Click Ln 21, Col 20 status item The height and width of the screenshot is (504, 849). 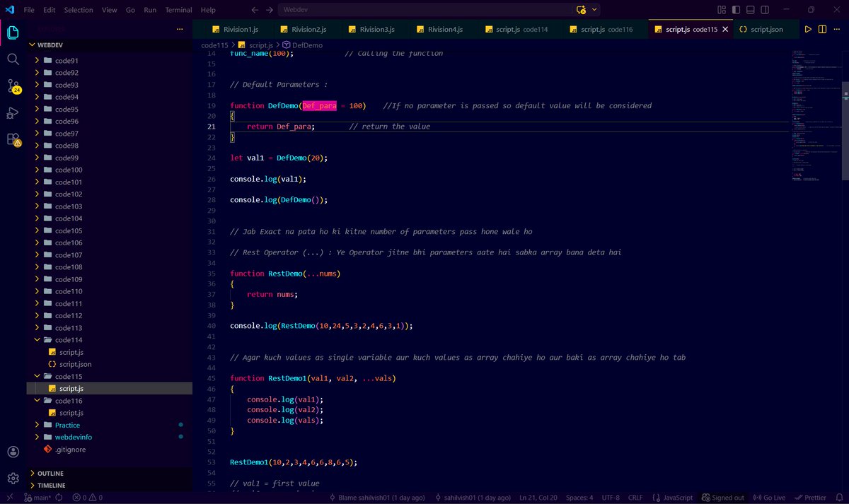pyautogui.click(x=538, y=498)
